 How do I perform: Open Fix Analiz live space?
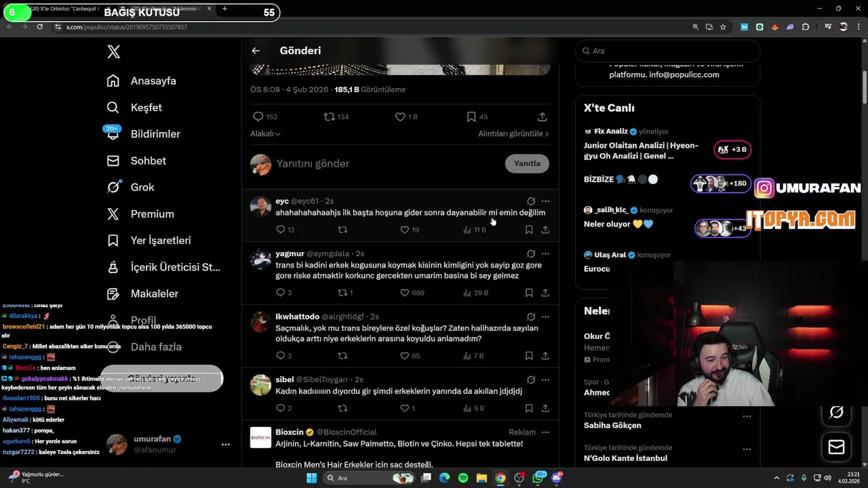pos(667,144)
